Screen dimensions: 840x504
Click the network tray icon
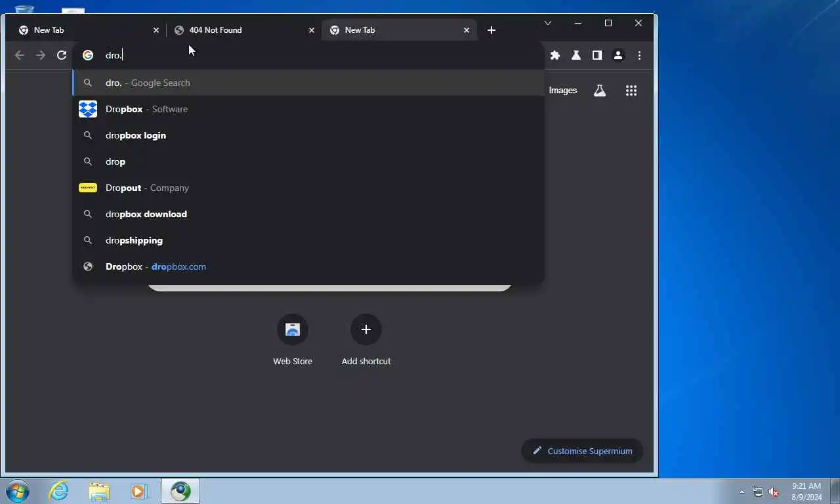point(758,492)
